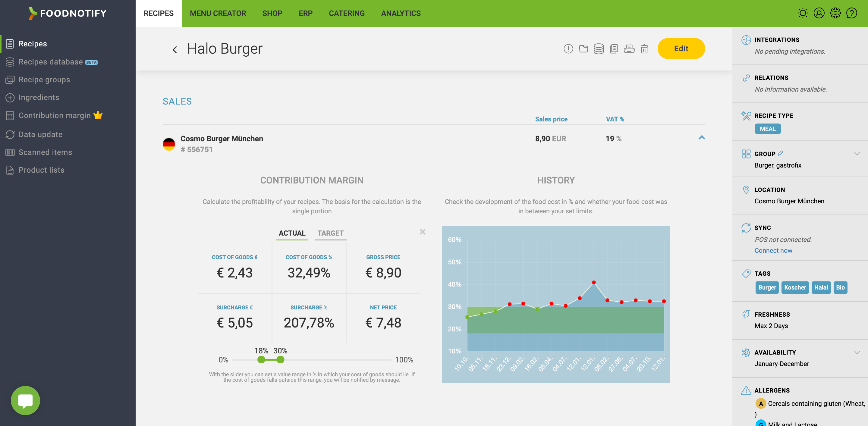Expand the AVAILABILITY section
868x426 pixels.
click(857, 352)
